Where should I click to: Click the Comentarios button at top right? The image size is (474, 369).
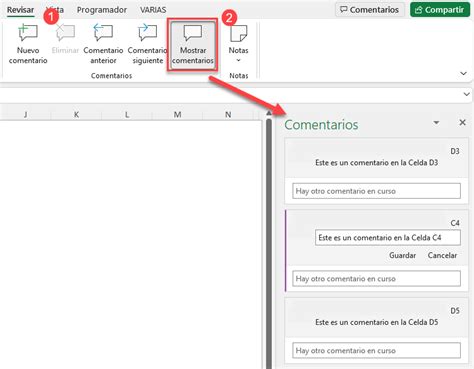point(369,10)
